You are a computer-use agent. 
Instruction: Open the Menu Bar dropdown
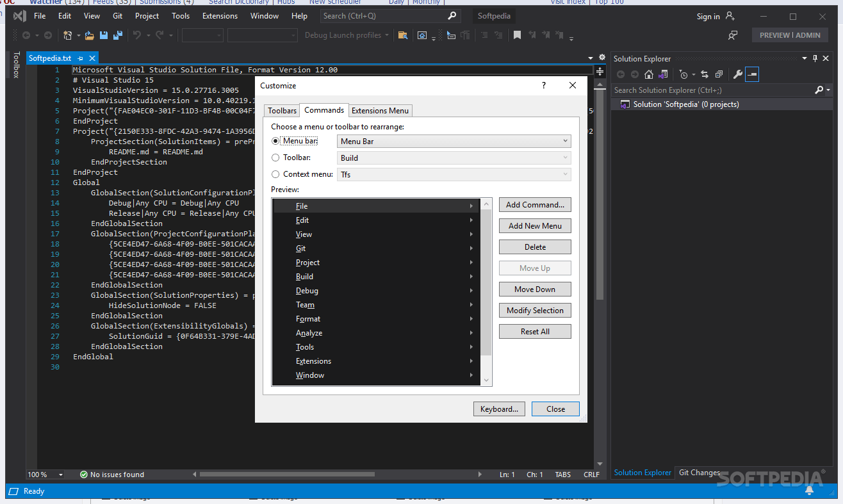(454, 141)
